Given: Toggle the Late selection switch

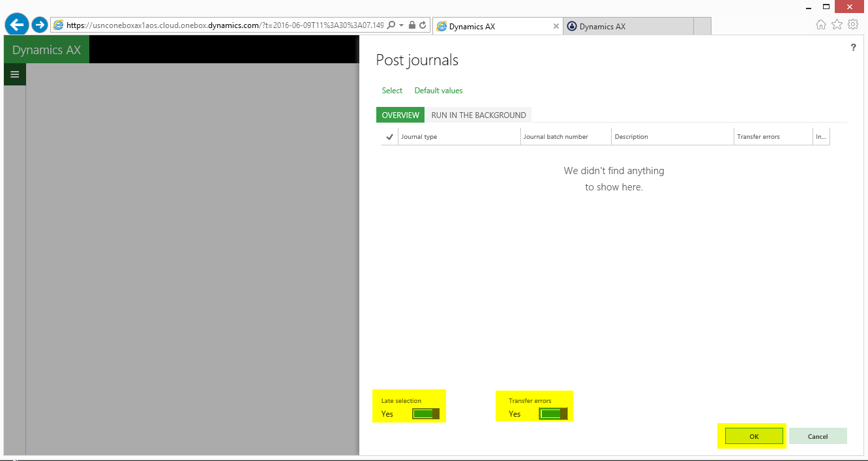Looking at the screenshot, I should coord(425,414).
